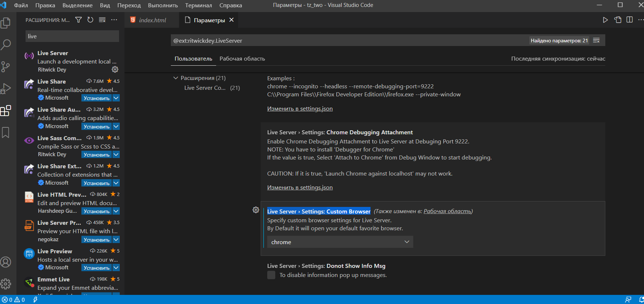Open feedback icon in status bar
The height and width of the screenshot is (304, 644).
628,300
